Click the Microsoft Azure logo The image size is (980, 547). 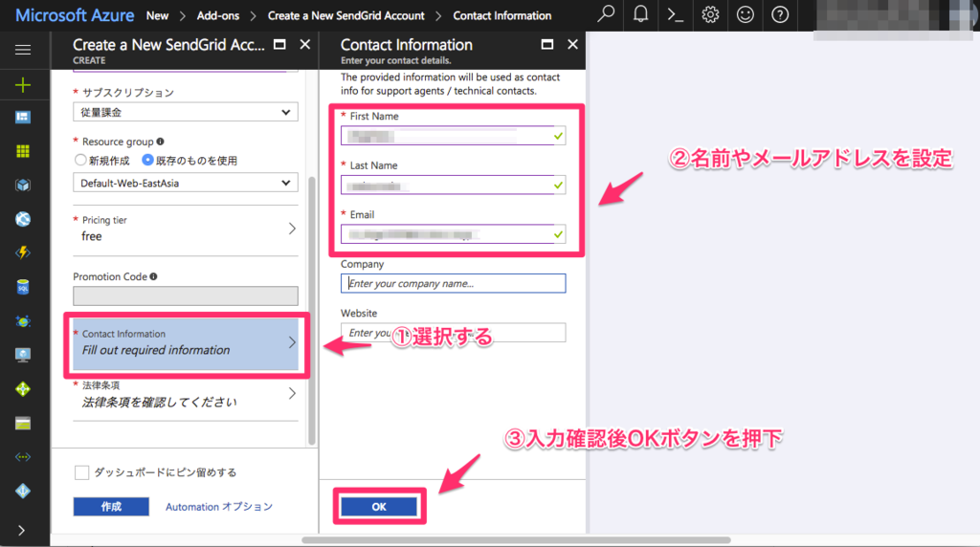pyautogui.click(x=75, y=15)
